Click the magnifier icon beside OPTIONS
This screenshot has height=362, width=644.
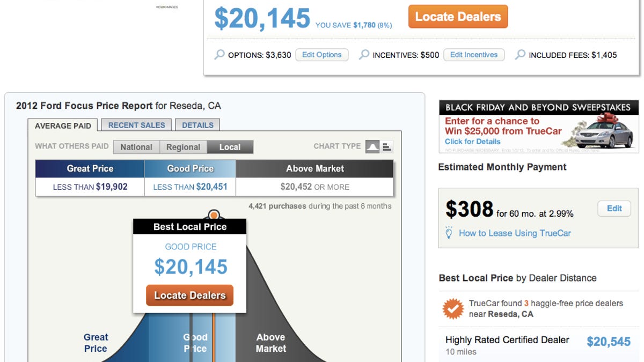coord(219,54)
